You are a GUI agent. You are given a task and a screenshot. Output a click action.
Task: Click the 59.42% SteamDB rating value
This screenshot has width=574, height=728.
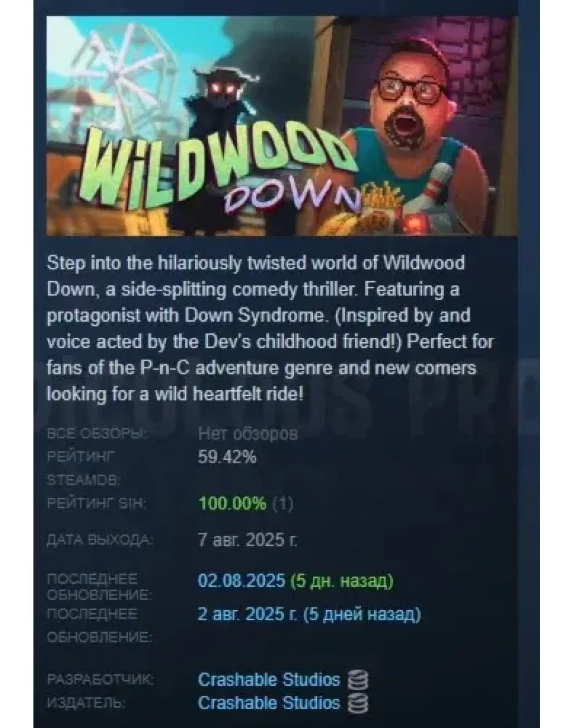click(x=227, y=458)
